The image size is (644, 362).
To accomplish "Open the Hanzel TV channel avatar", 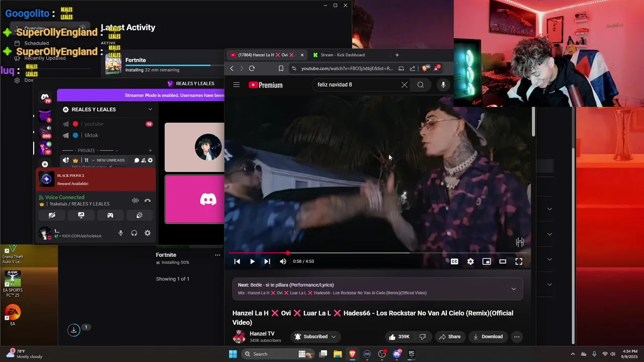I will [x=239, y=337].
